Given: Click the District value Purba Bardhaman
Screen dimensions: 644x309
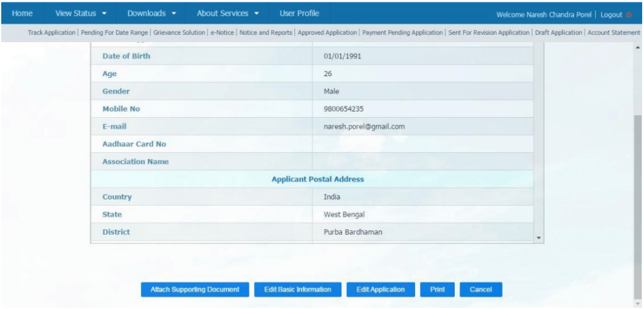Looking at the screenshot, I should click(x=353, y=232).
